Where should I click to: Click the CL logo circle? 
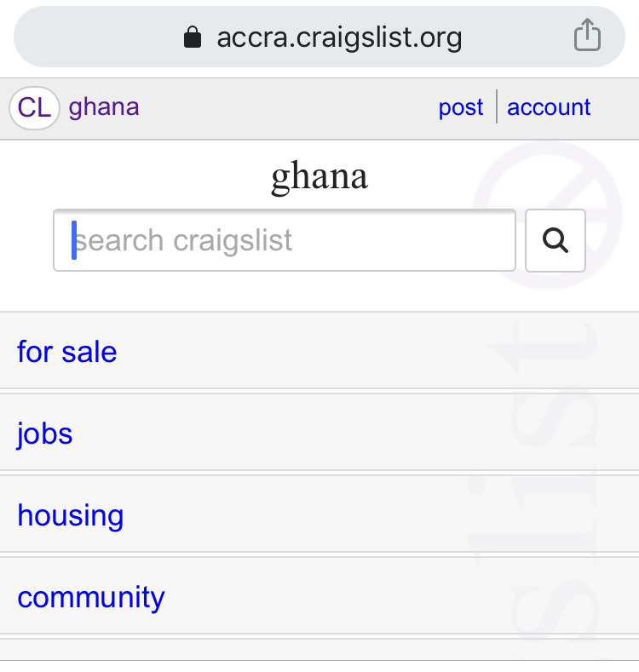pos(34,108)
